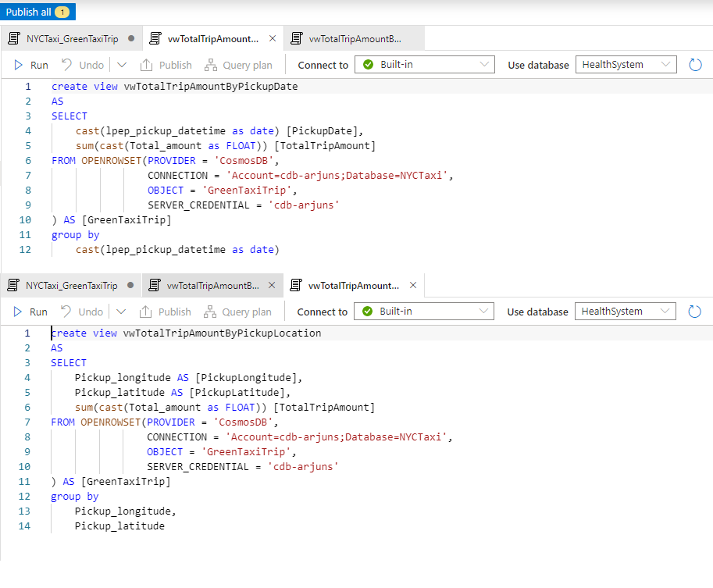The height and width of the screenshot is (588, 713).
Task: Refresh the database list in lower toolbar
Action: [x=694, y=312]
